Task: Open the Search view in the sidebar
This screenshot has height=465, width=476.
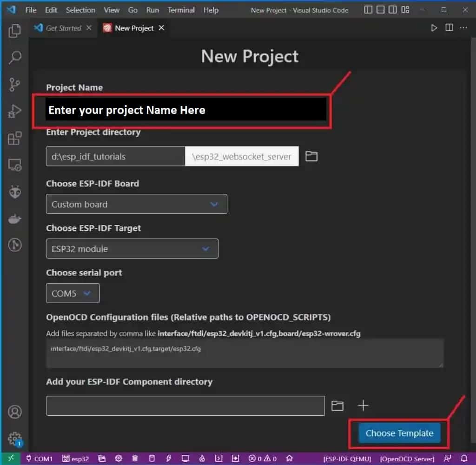Action: click(x=15, y=57)
